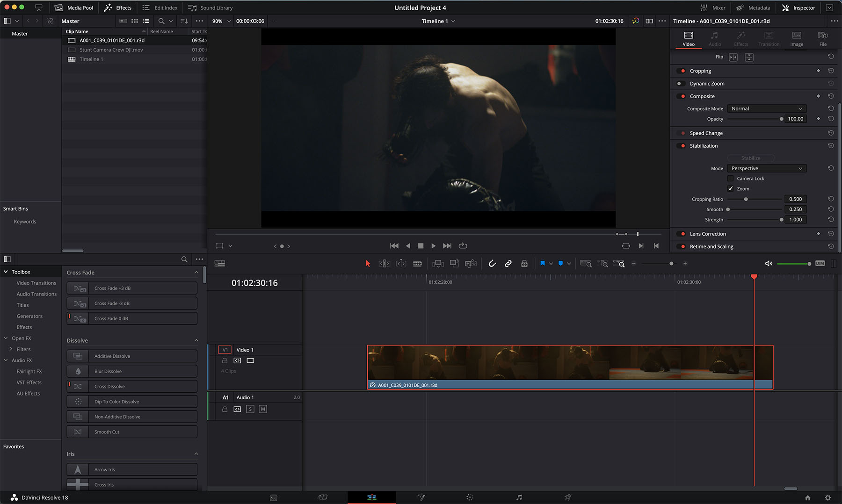This screenshot has height=504, width=842.
Task: Click the Opacity slider handle
Action: pyautogui.click(x=781, y=119)
